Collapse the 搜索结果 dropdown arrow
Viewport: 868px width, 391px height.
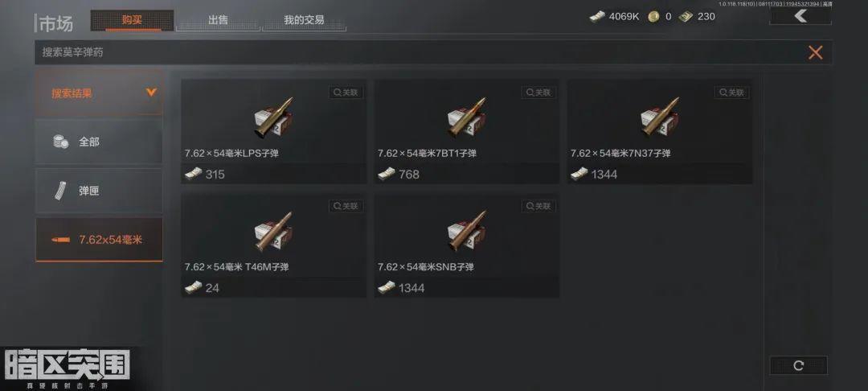point(151,93)
